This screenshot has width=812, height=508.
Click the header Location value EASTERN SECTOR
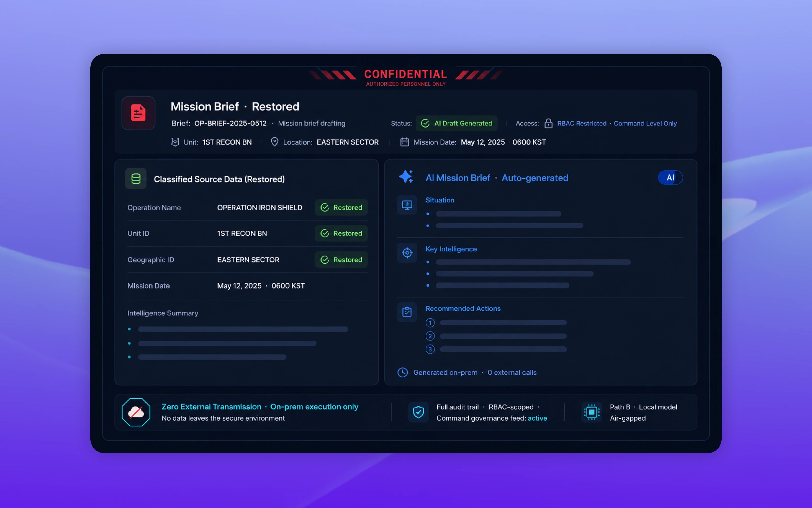coord(348,142)
